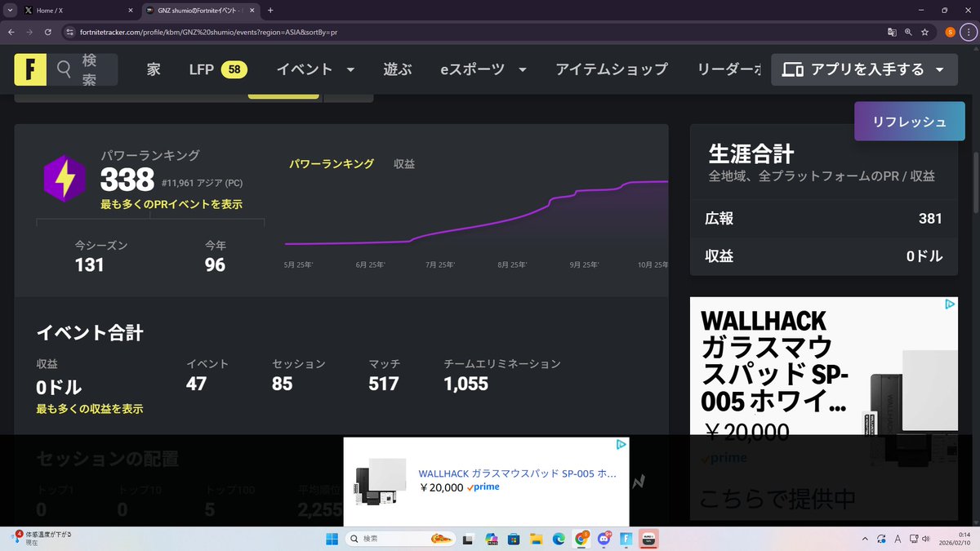Click the purple lightning Power Ranking badge
Viewport: 980px width, 551px height.
coord(65,178)
